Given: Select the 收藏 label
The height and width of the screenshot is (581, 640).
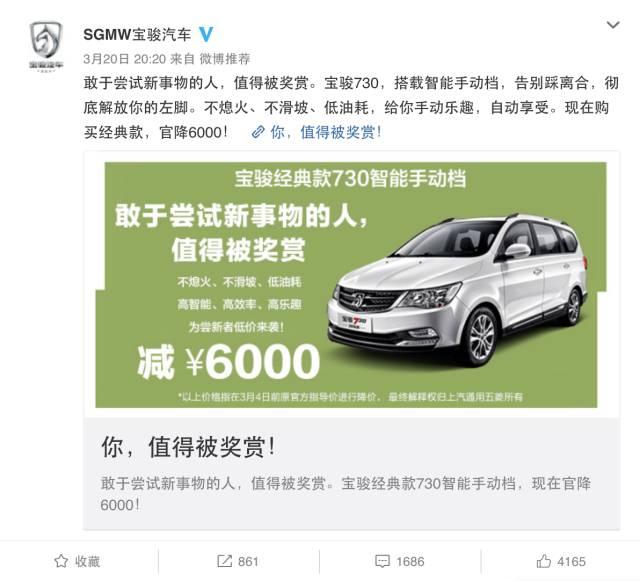Looking at the screenshot, I should coord(87,561).
